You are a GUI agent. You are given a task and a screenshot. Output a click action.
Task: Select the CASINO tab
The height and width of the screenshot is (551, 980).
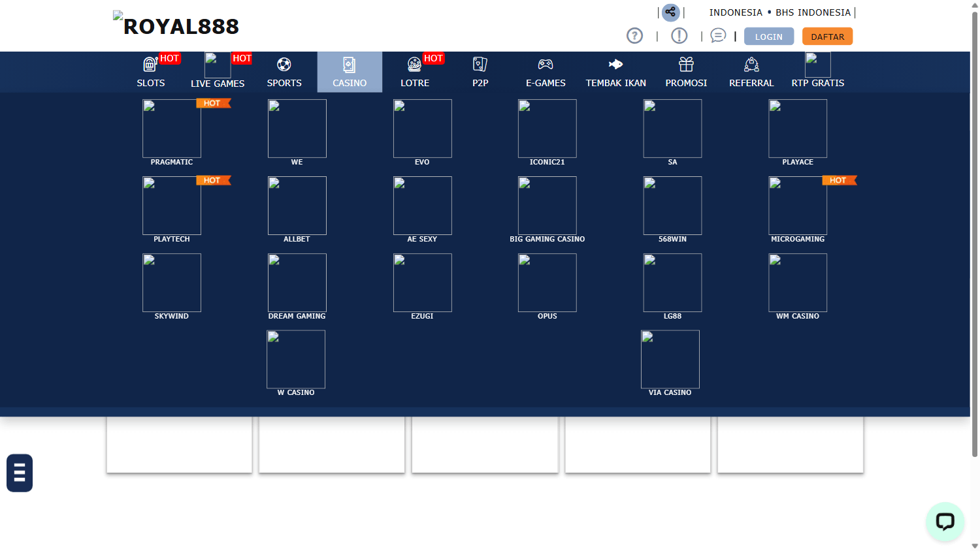click(x=350, y=72)
